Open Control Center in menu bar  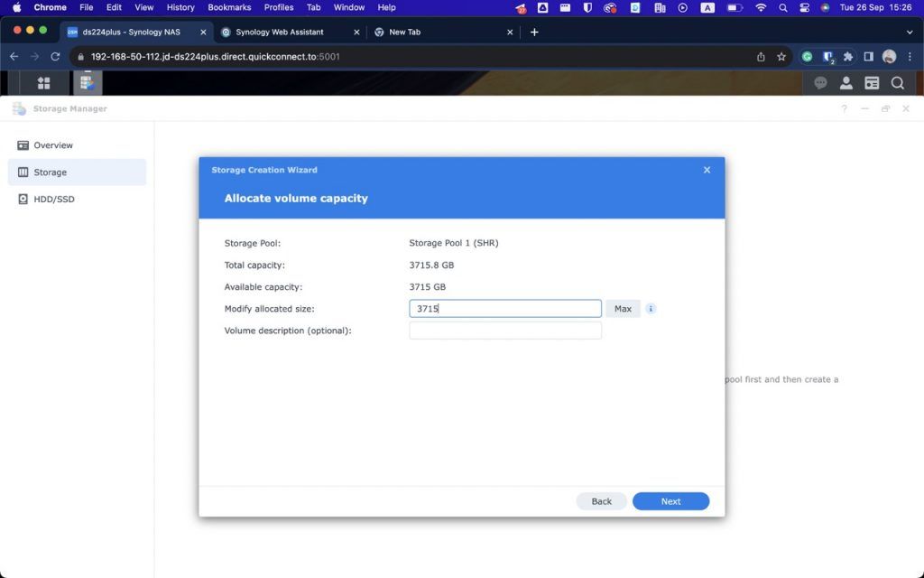[x=804, y=7]
